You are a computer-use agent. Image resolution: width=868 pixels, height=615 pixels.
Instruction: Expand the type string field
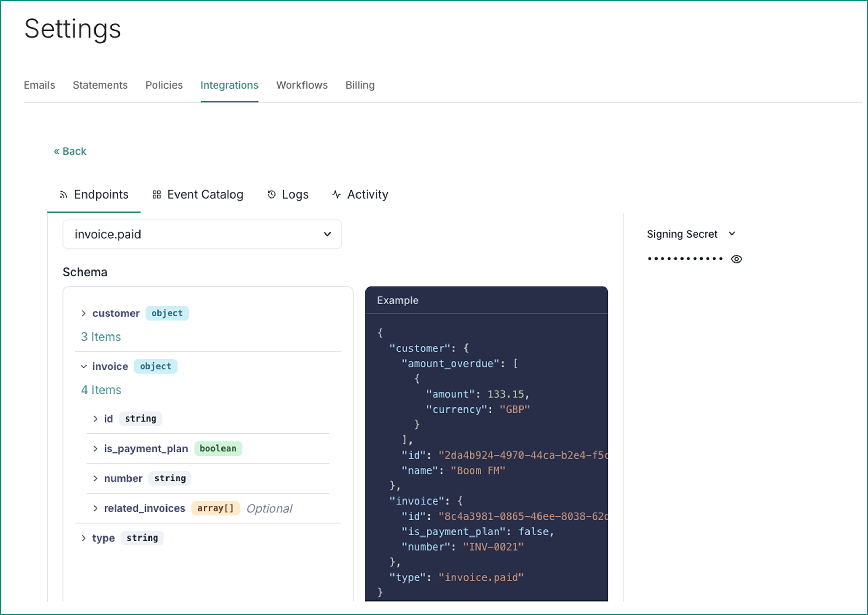coord(84,538)
